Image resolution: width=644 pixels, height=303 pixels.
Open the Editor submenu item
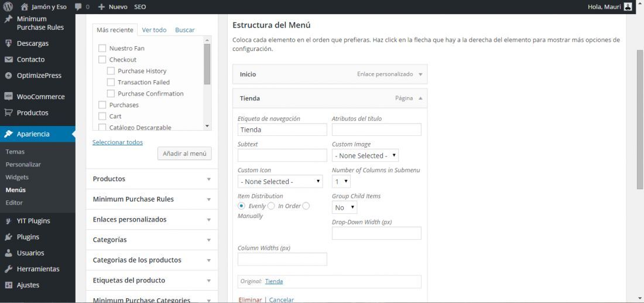click(x=14, y=203)
